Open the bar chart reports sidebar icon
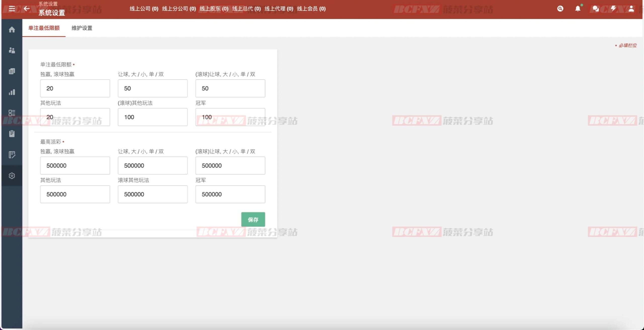 pos(12,92)
